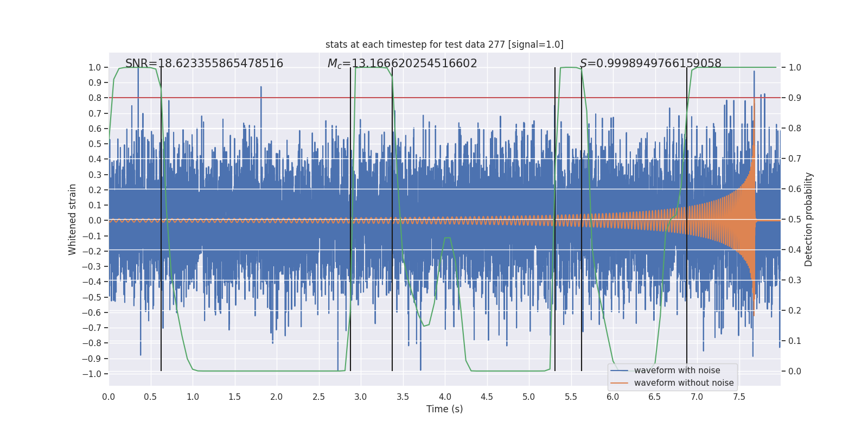The width and height of the screenshot is (868, 434).
Task: Click the S=0.9998 score annotation
Action: [x=650, y=63]
